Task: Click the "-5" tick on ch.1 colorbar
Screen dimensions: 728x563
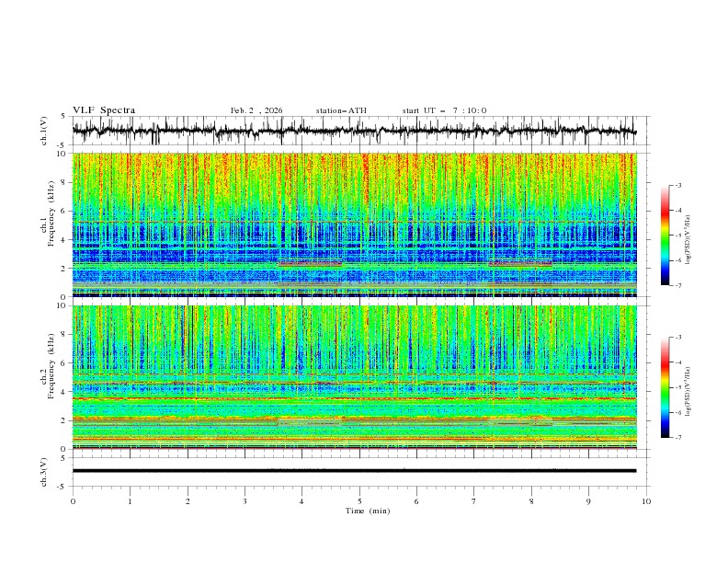Action: pyautogui.click(x=678, y=236)
